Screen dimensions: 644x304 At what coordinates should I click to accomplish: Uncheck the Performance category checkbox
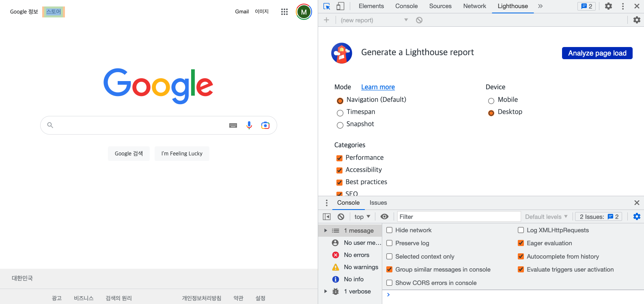pyautogui.click(x=340, y=158)
